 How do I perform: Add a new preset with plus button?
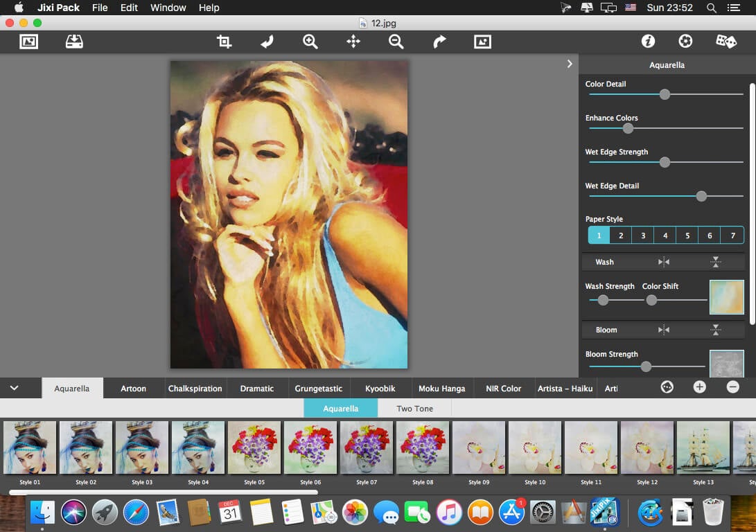click(699, 387)
